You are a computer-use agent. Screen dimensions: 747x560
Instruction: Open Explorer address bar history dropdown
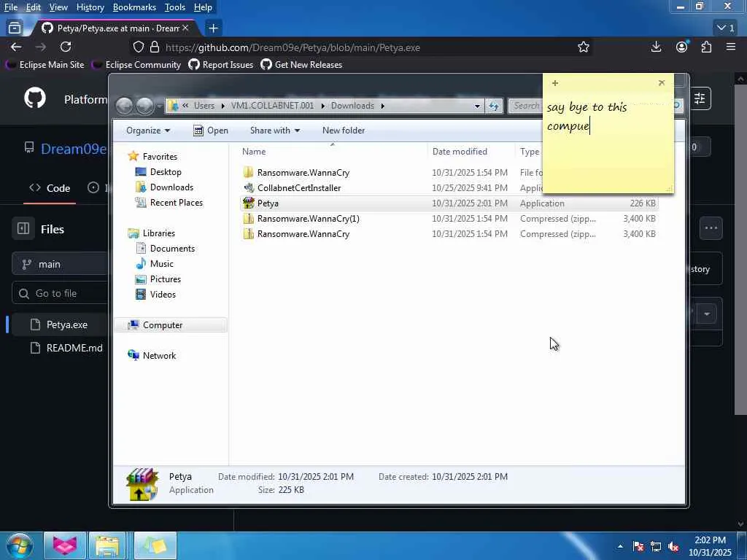point(477,106)
